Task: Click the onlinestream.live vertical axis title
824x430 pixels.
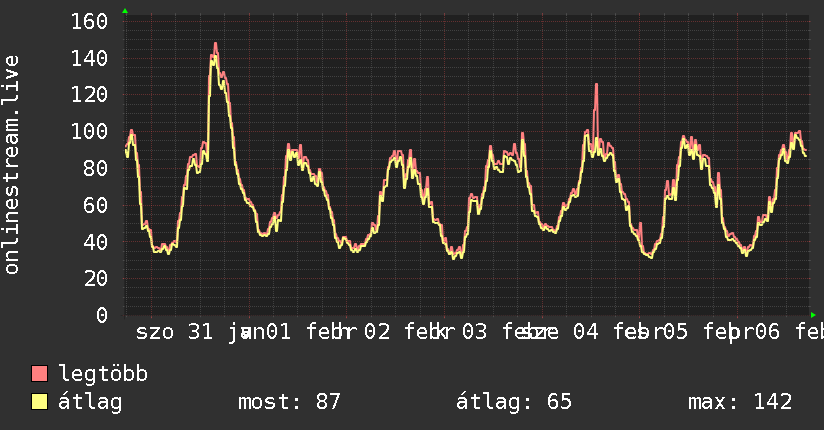Action: [x=11, y=165]
